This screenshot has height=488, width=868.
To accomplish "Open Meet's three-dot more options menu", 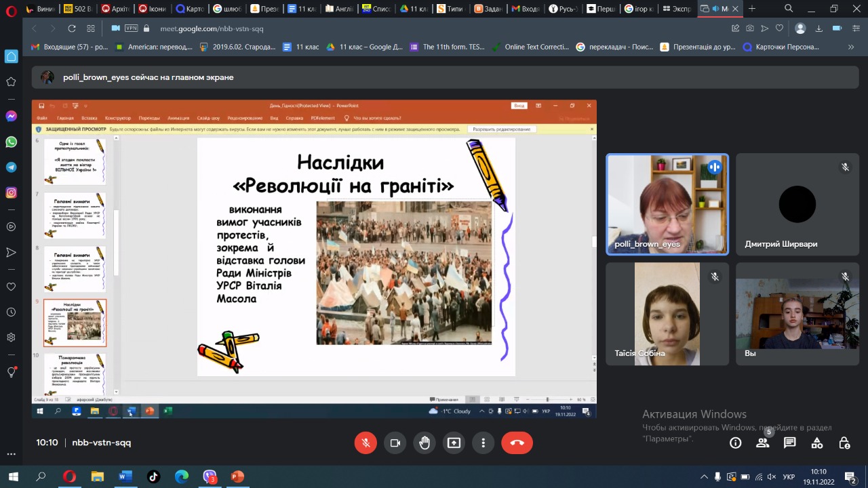I will tap(484, 443).
